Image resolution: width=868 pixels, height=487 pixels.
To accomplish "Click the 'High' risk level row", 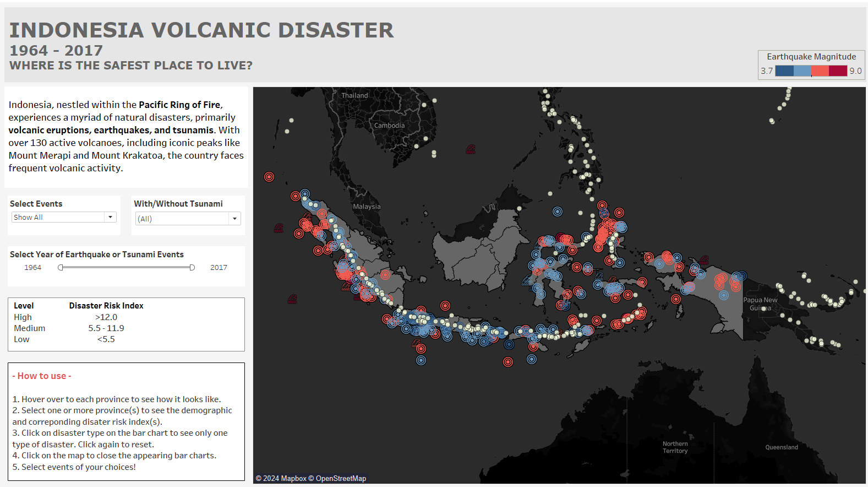I will coord(23,317).
